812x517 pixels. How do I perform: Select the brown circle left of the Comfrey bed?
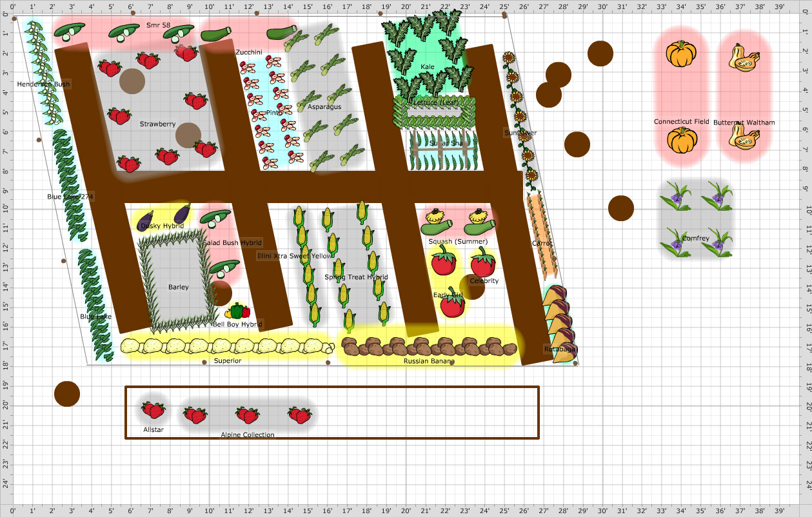pos(621,208)
